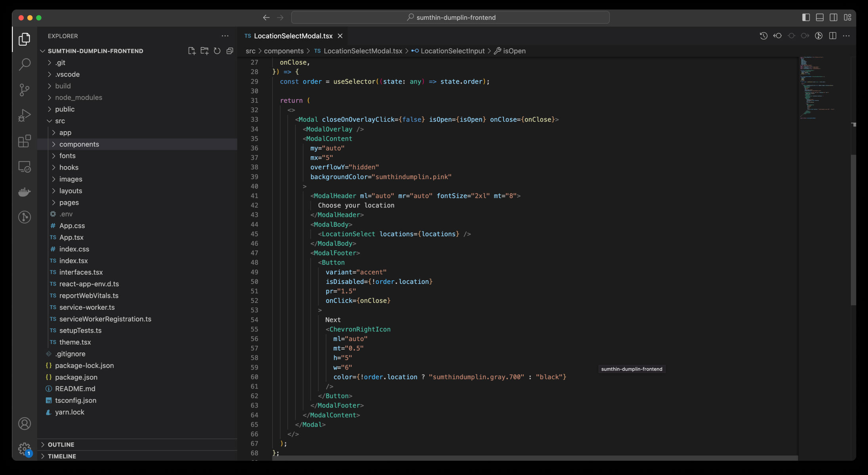Open the Extensions view
This screenshot has width=868, height=475.
pos(25,141)
